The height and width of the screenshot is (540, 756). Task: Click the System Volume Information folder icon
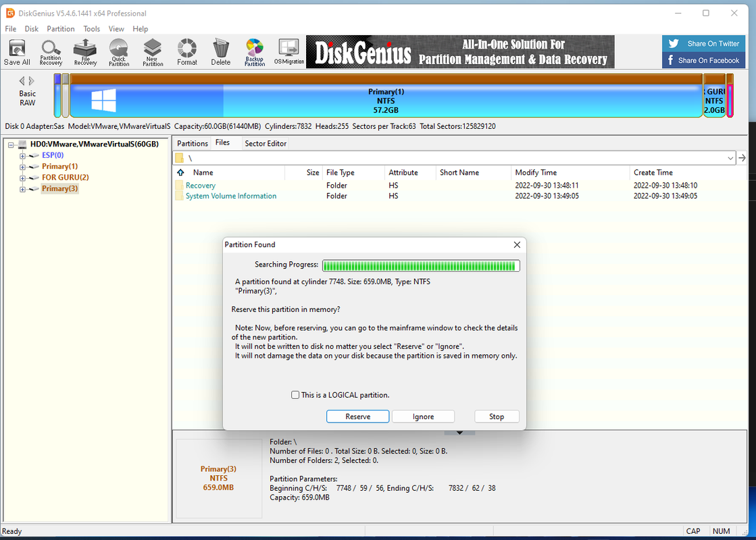(x=179, y=196)
